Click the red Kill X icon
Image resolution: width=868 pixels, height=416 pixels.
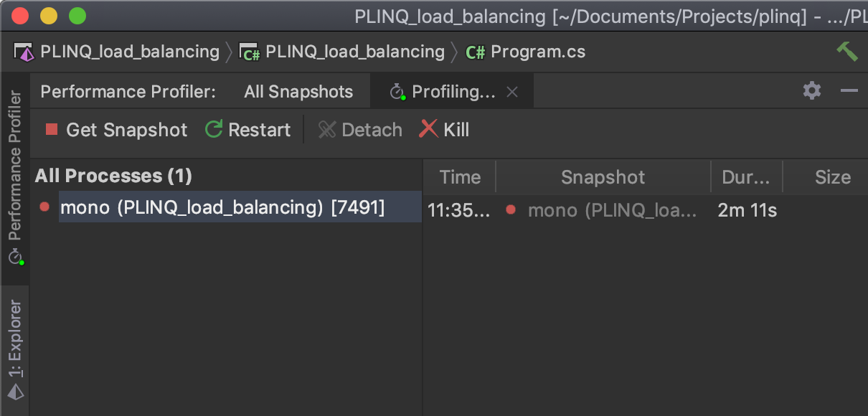428,129
